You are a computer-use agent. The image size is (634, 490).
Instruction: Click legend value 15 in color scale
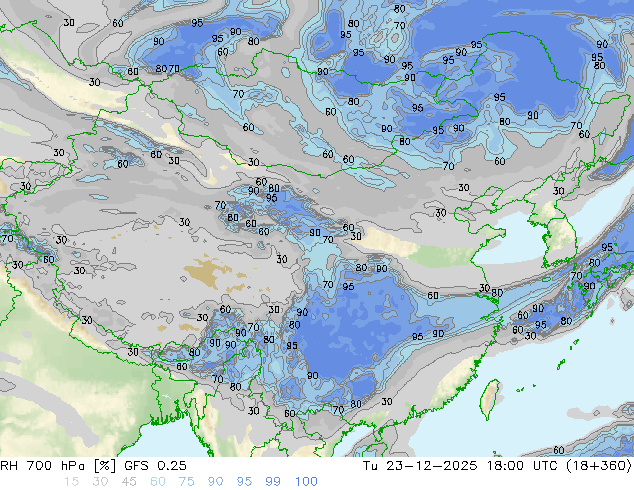point(71,482)
